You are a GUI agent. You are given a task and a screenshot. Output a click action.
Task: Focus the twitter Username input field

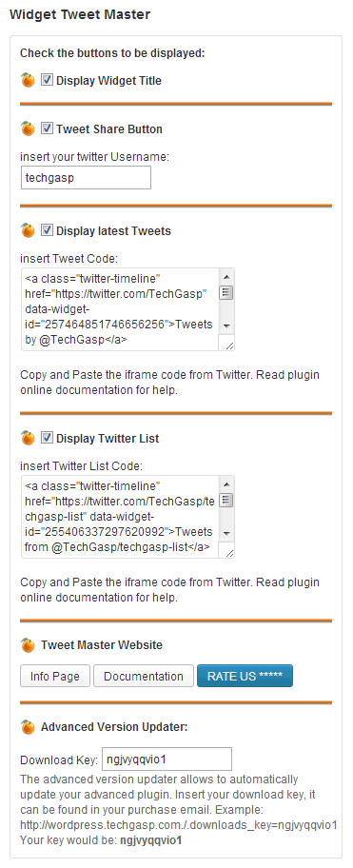(86, 178)
